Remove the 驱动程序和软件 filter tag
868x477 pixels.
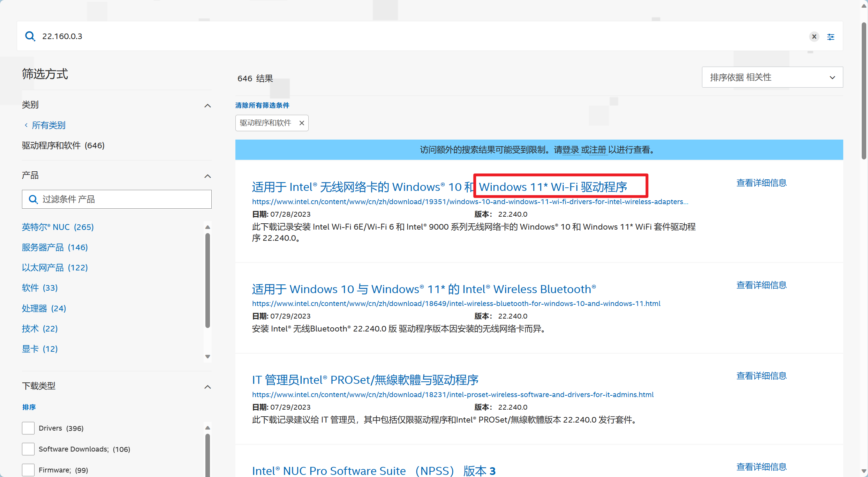point(302,123)
